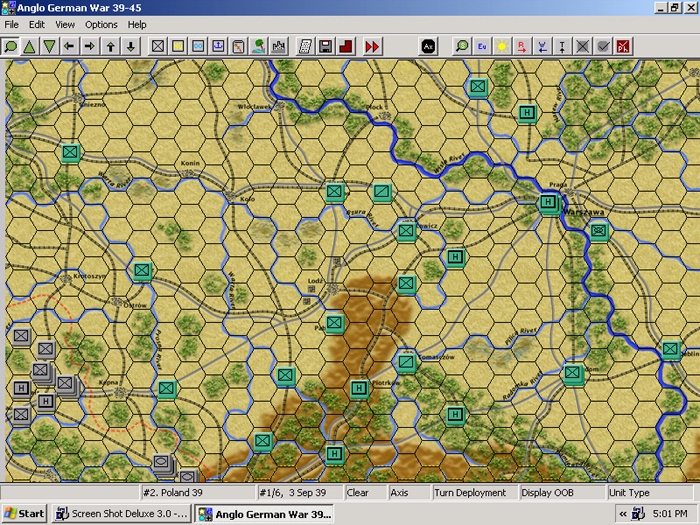This screenshot has width=700, height=525.
Task: Click the 'Turn Deployment' status field
Action: coord(475,492)
